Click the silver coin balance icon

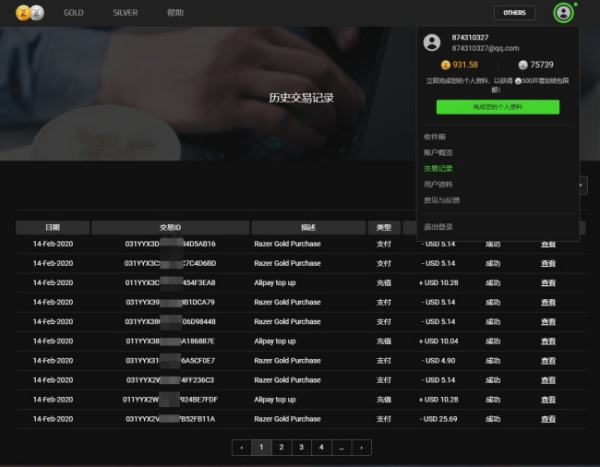(523, 65)
